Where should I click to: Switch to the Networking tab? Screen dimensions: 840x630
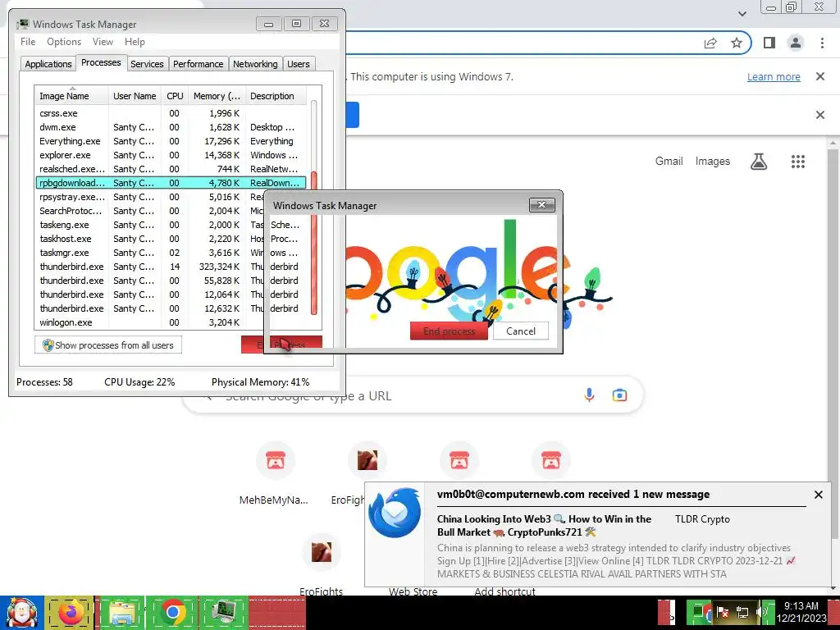coord(255,64)
